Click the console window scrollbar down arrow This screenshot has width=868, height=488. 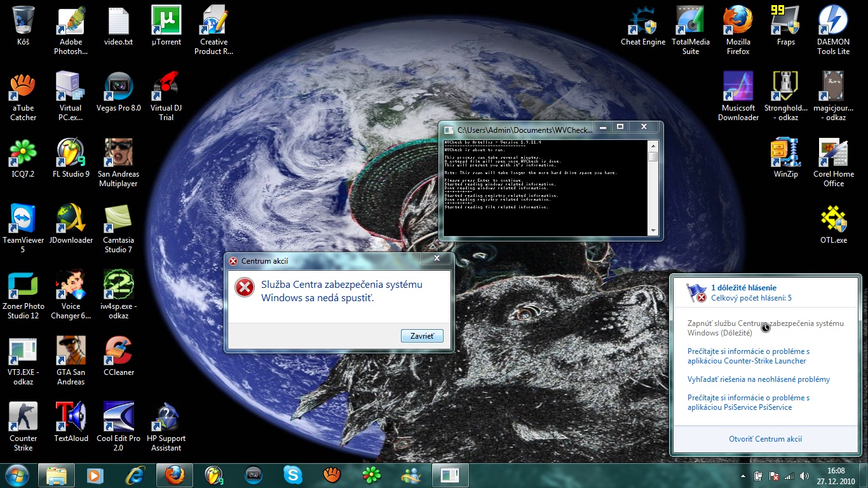(653, 230)
